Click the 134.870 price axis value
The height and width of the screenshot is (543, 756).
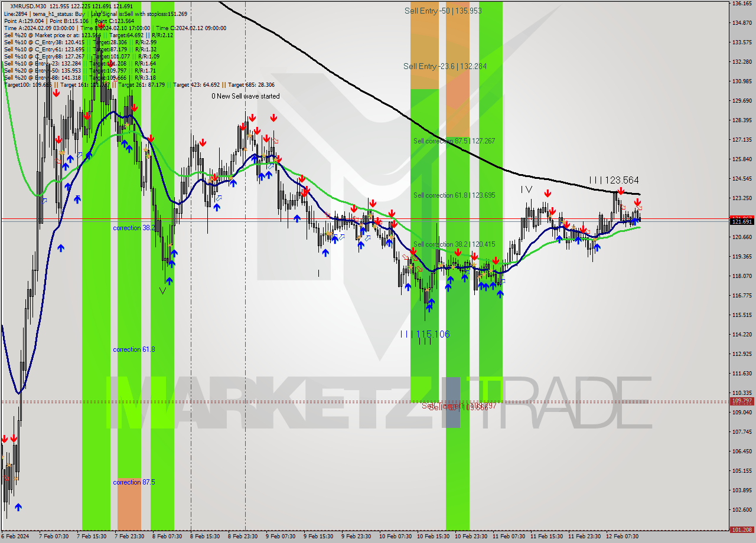pyautogui.click(x=742, y=23)
